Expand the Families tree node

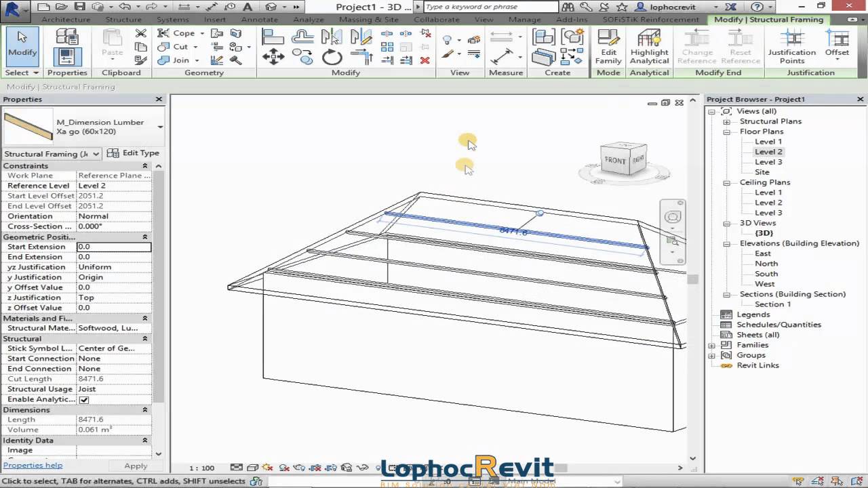click(712, 345)
